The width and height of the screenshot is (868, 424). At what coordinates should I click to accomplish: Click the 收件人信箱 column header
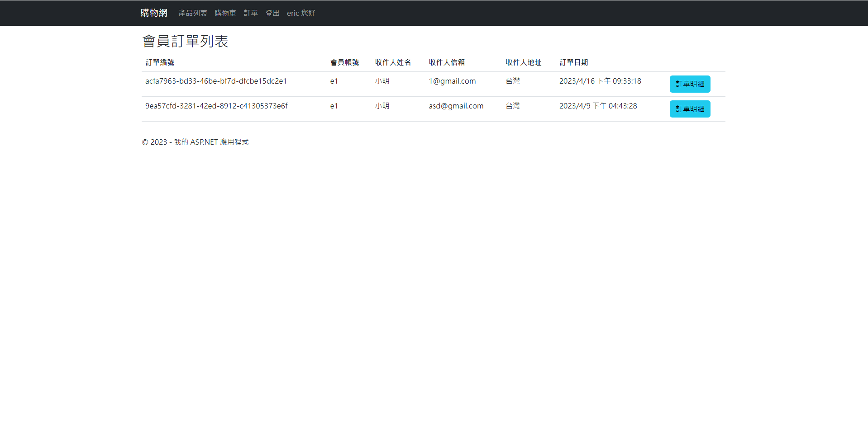pyautogui.click(x=446, y=62)
